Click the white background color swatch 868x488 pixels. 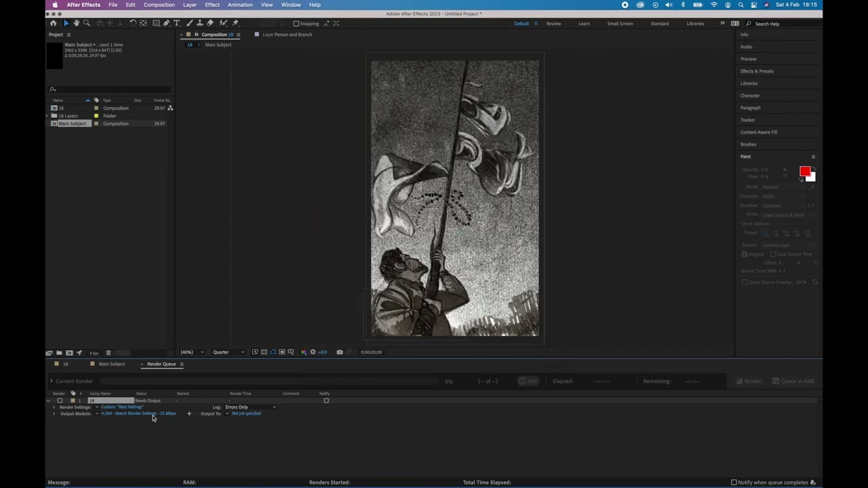pyautogui.click(x=812, y=178)
